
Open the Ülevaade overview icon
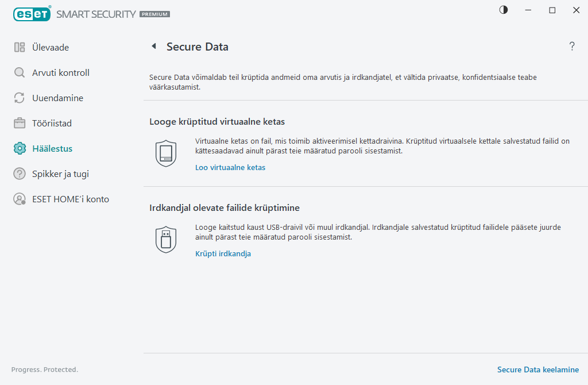[19, 47]
